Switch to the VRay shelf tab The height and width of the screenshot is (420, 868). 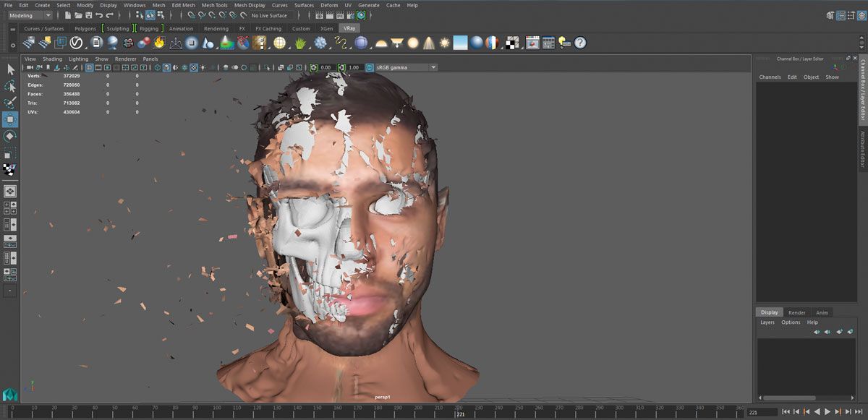349,27
